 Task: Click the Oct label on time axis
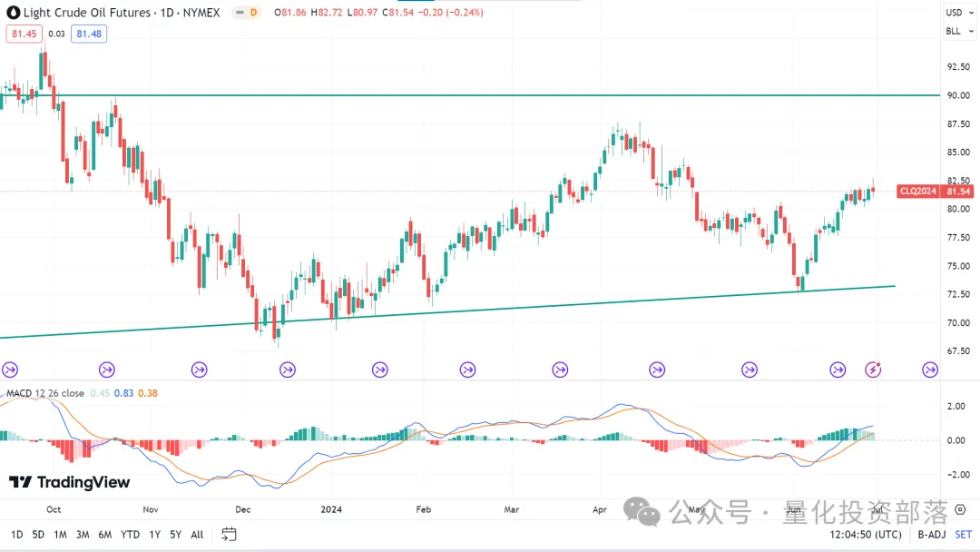[54, 509]
